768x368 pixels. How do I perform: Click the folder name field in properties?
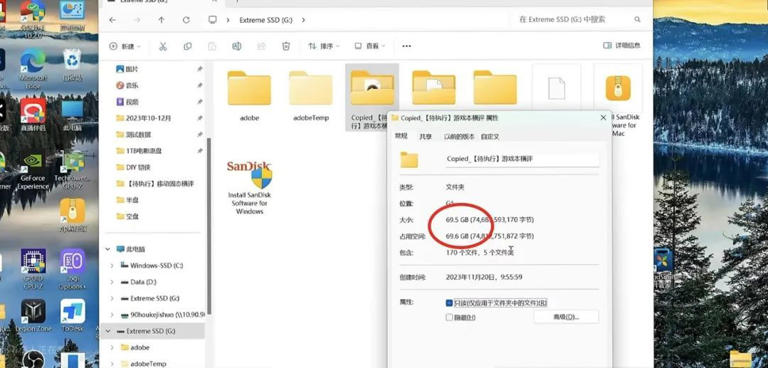522,159
